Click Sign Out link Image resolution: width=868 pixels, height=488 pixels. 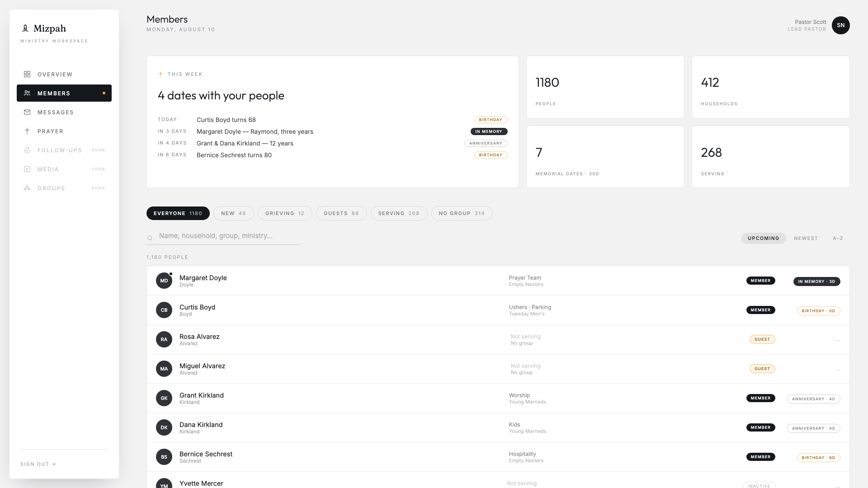(x=38, y=464)
